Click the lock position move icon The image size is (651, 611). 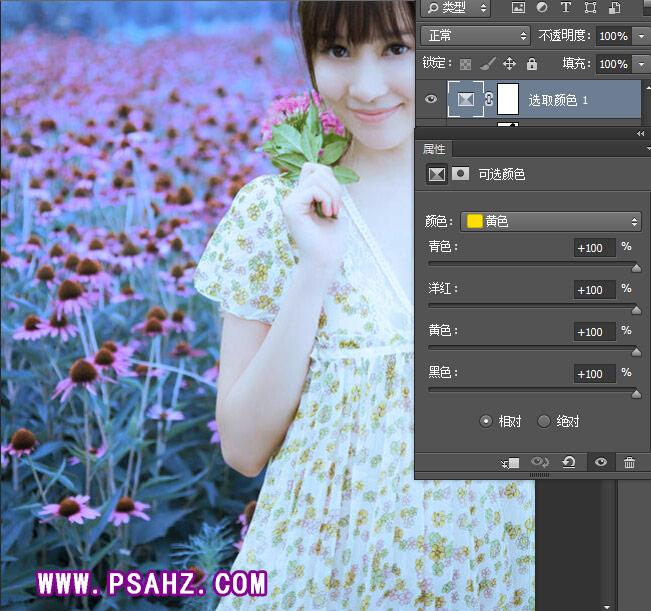pyautogui.click(x=509, y=64)
